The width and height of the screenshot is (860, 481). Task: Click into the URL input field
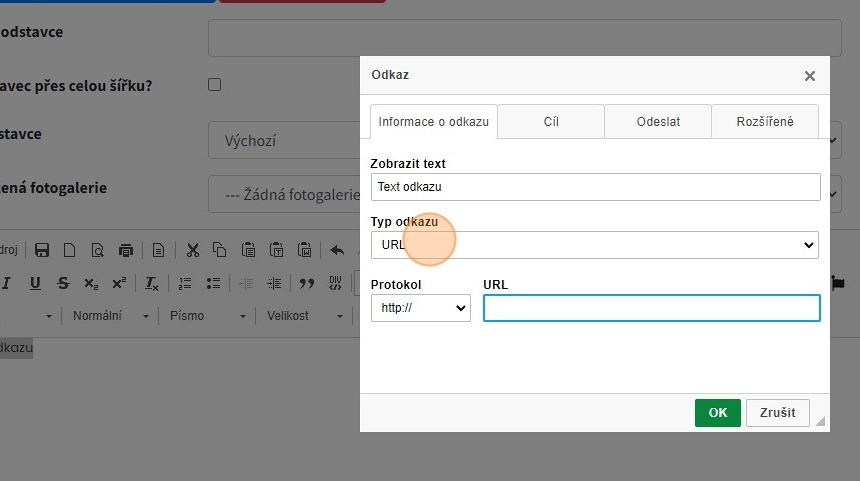click(x=651, y=308)
